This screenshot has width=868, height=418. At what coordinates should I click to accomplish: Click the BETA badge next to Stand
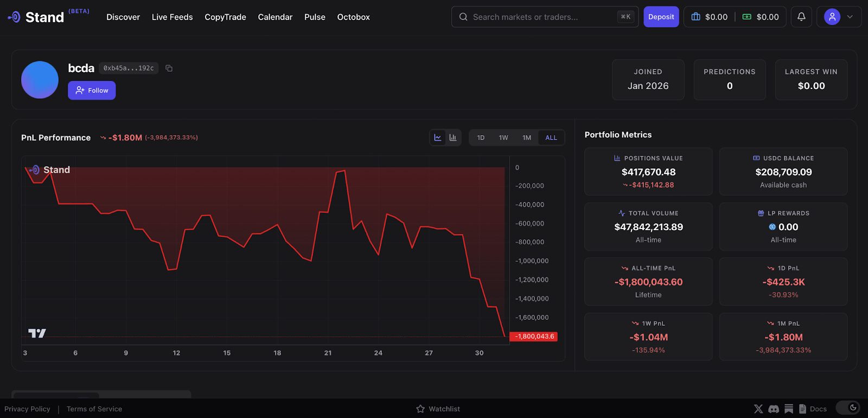point(79,11)
